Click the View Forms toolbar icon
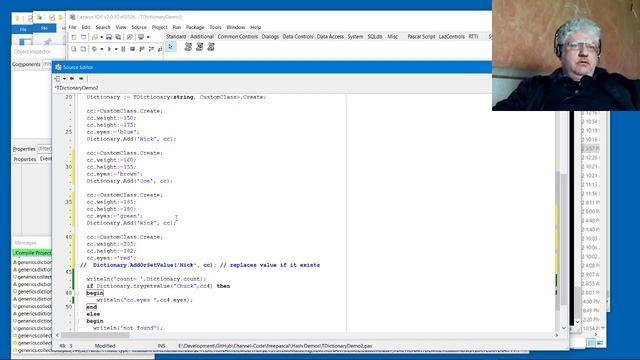This screenshot has width=640, height=360. [83, 49]
